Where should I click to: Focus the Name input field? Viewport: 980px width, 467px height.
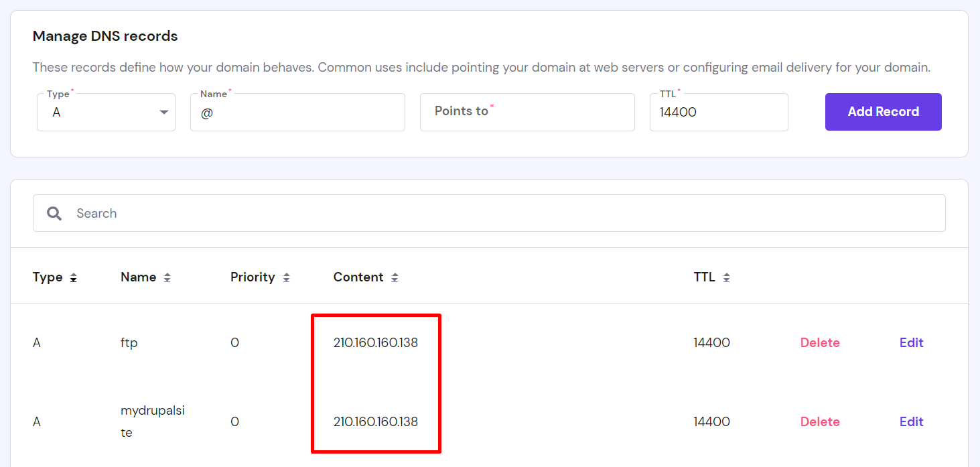pos(297,113)
